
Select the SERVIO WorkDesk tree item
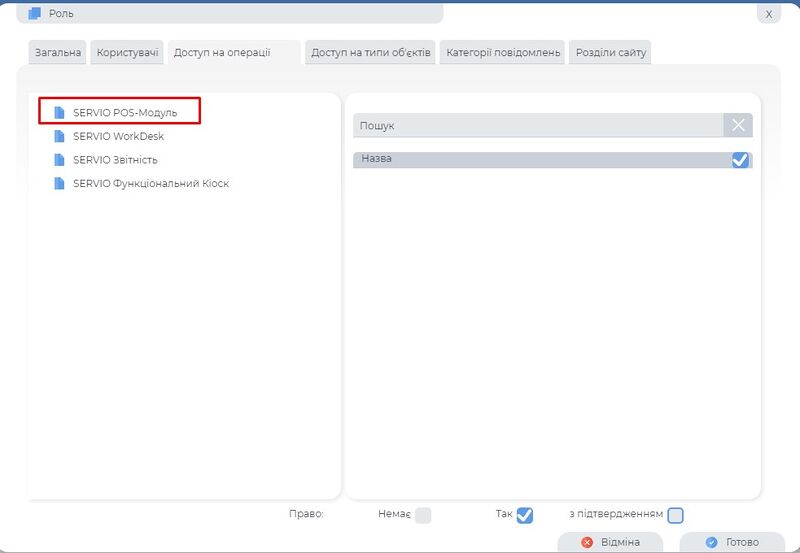click(118, 136)
